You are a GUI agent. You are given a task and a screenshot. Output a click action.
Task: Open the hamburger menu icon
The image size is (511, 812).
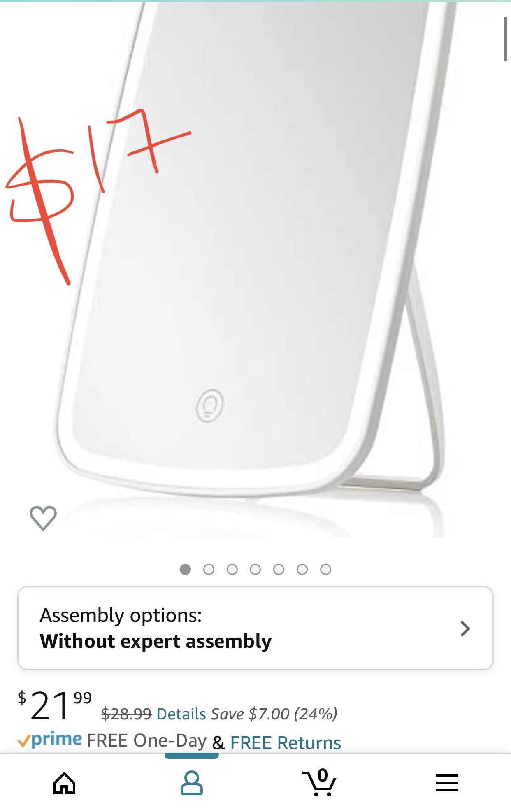click(x=447, y=782)
